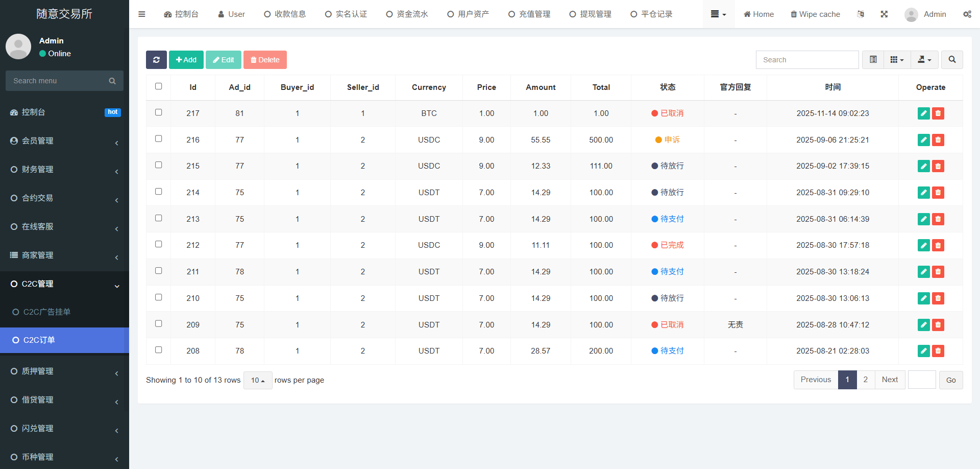Screen dimensions: 980x469
Task: Click the Search input field above the table
Action: click(x=807, y=60)
